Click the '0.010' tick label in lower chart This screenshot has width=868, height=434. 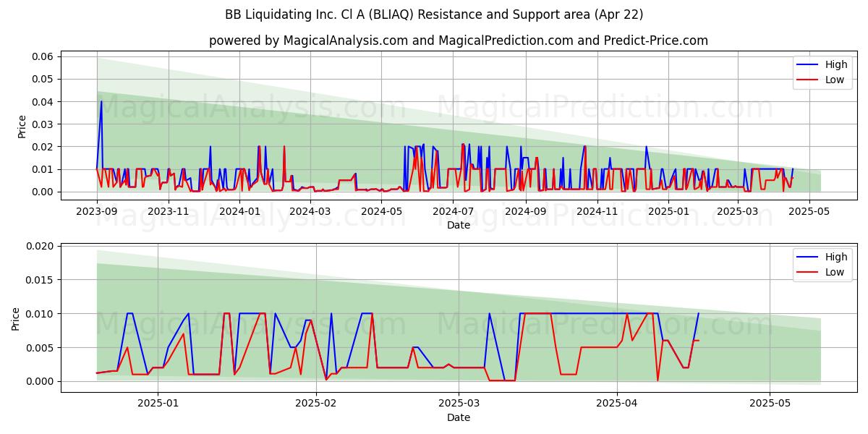pyautogui.click(x=41, y=314)
